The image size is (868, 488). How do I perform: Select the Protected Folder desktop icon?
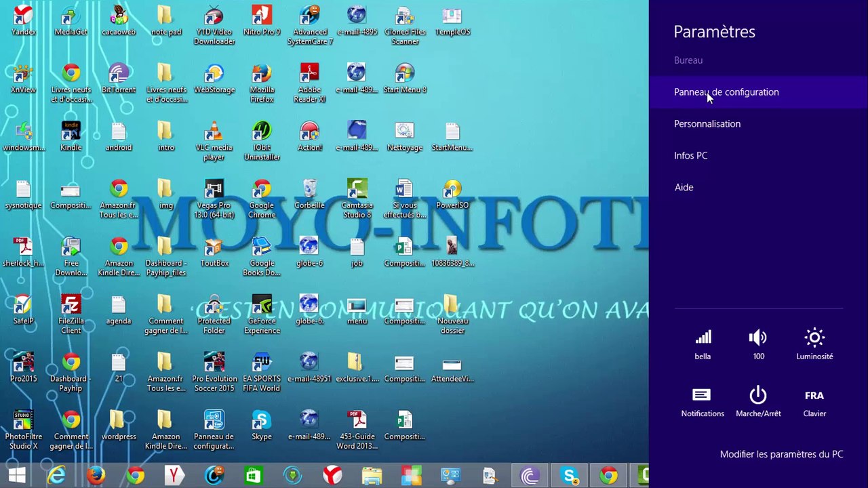[x=214, y=314]
